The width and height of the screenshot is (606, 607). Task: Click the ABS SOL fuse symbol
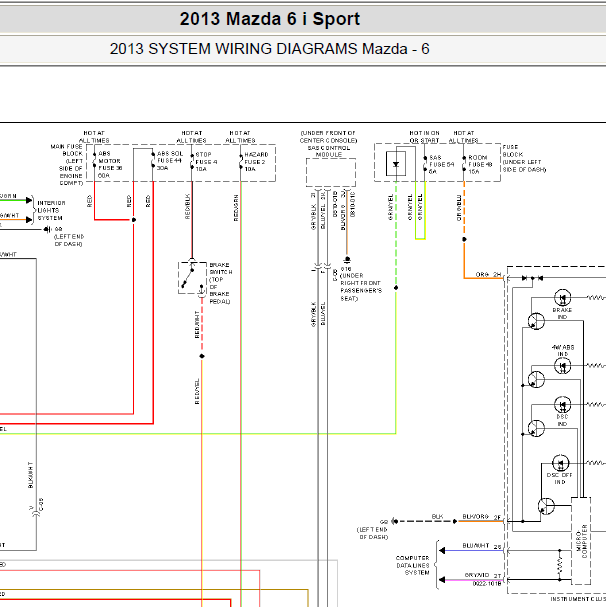153,159
